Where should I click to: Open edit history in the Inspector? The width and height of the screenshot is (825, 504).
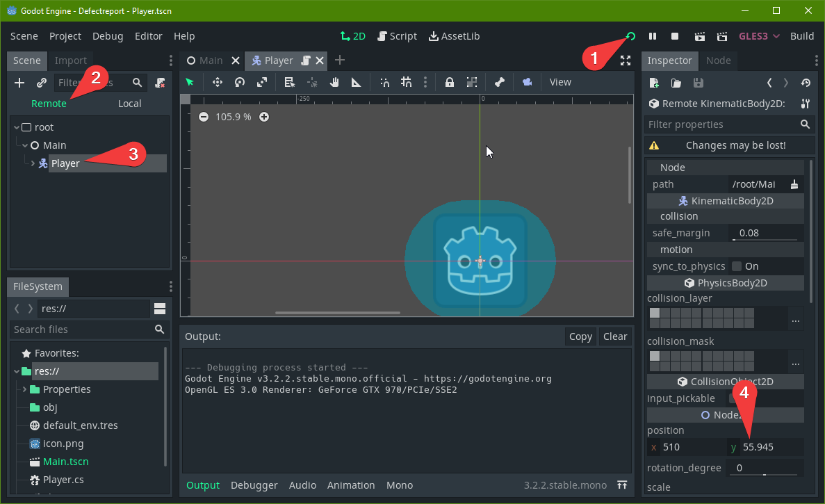pyautogui.click(x=806, y=83)
